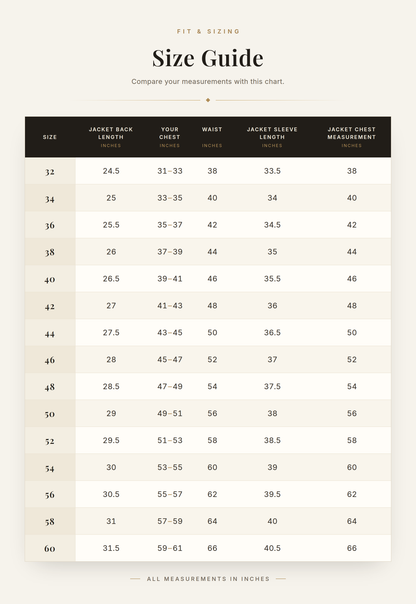This screenshot has height=604, width=416.
Task: Select sleeve length 37.5 cell
Action: pyautogui.click(x=272, y=386)
